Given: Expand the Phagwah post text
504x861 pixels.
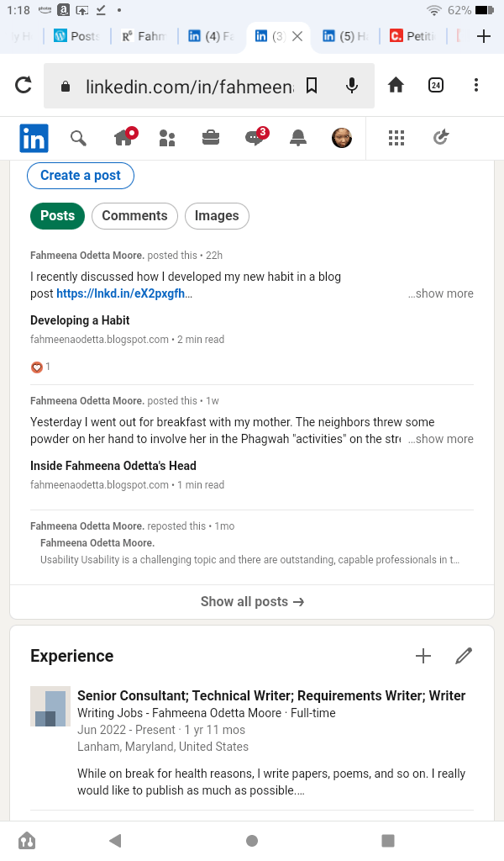Looking at the screenshot, I should pyautogui.click(x=441, y=439).
